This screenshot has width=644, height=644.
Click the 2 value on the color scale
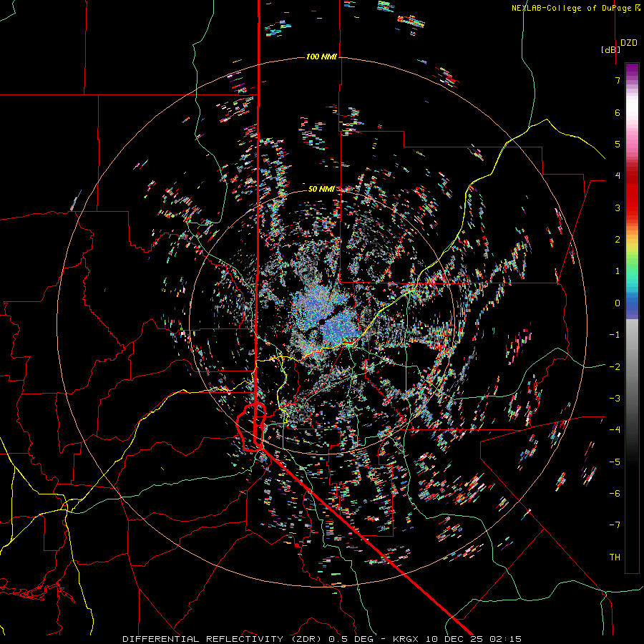618,240
